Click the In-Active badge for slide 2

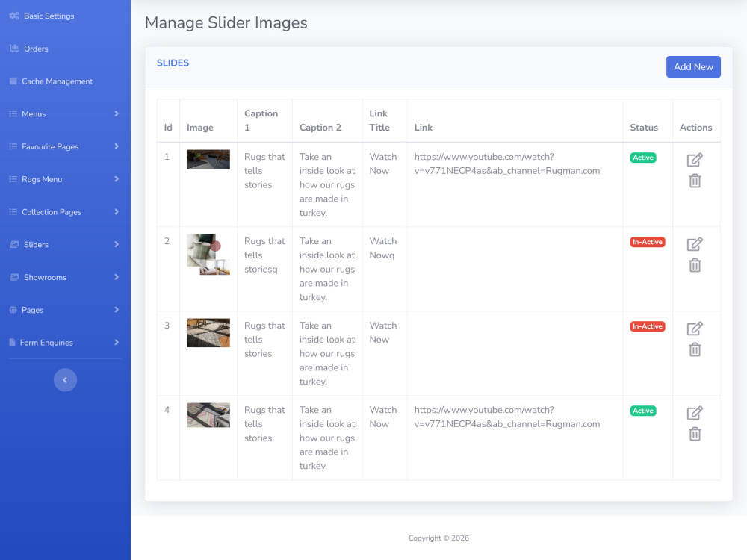648,242
